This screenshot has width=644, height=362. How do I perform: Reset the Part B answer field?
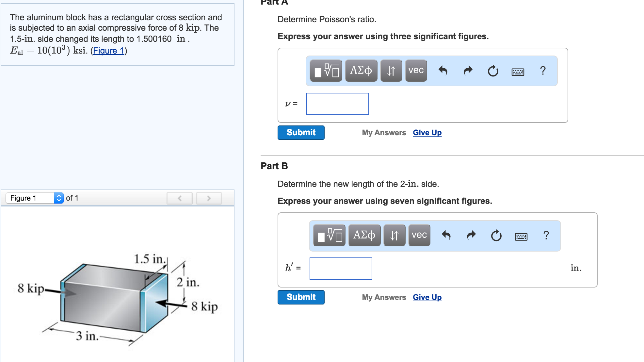[x=496, y=235]
